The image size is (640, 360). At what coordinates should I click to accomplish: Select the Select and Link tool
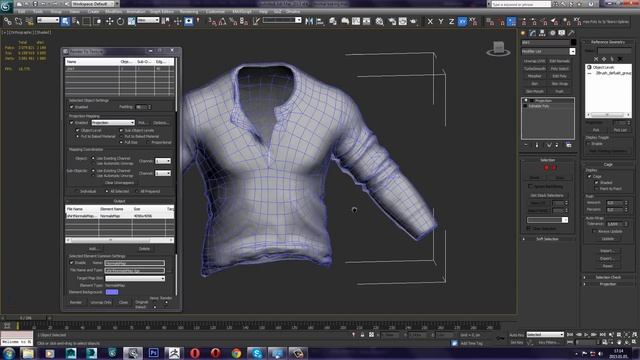click(x=8, y=21)
